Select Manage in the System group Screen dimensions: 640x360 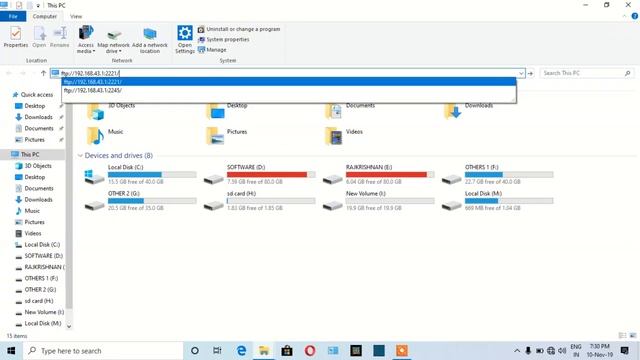[x=212, y=50]
